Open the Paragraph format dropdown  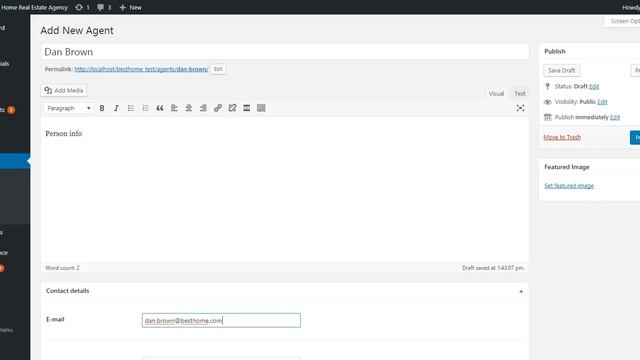coord(68,108)
